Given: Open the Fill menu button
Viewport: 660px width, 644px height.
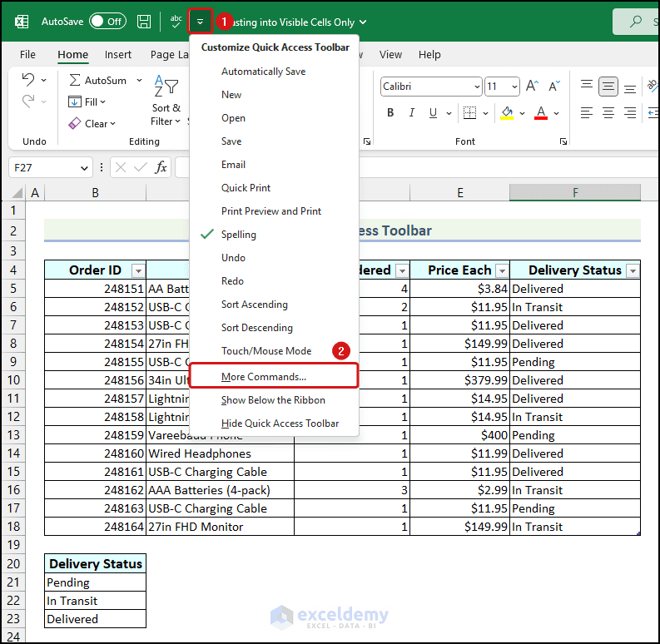Looking at the screenshot, I should click(87, 102).
